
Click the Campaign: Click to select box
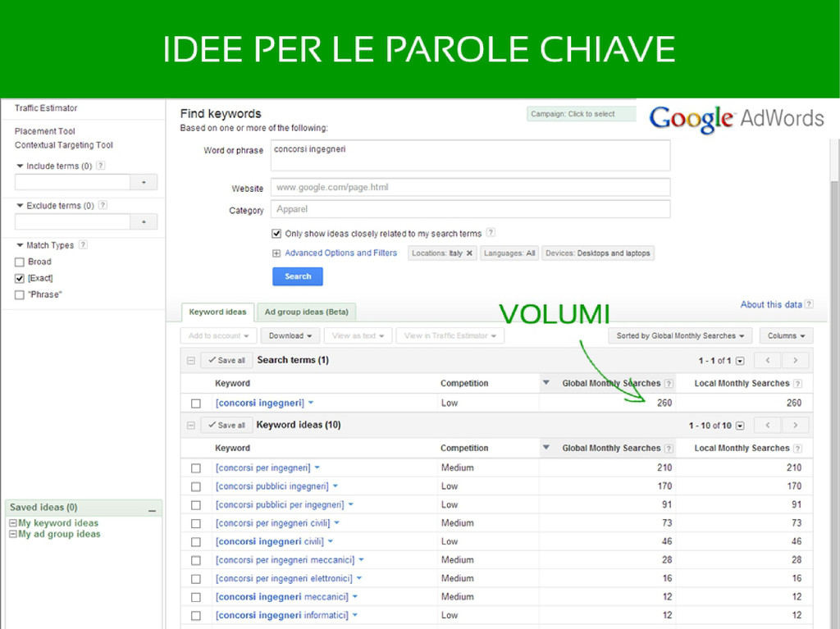(582, 114)
